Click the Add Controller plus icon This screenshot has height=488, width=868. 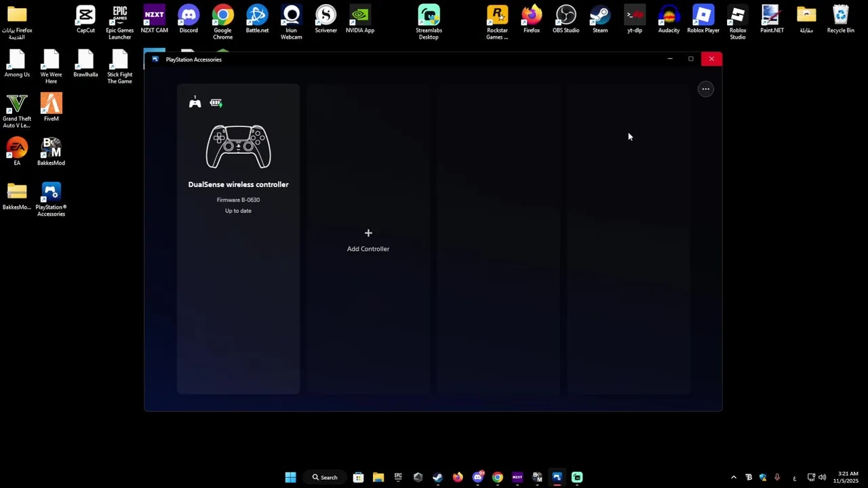point(368,233)
